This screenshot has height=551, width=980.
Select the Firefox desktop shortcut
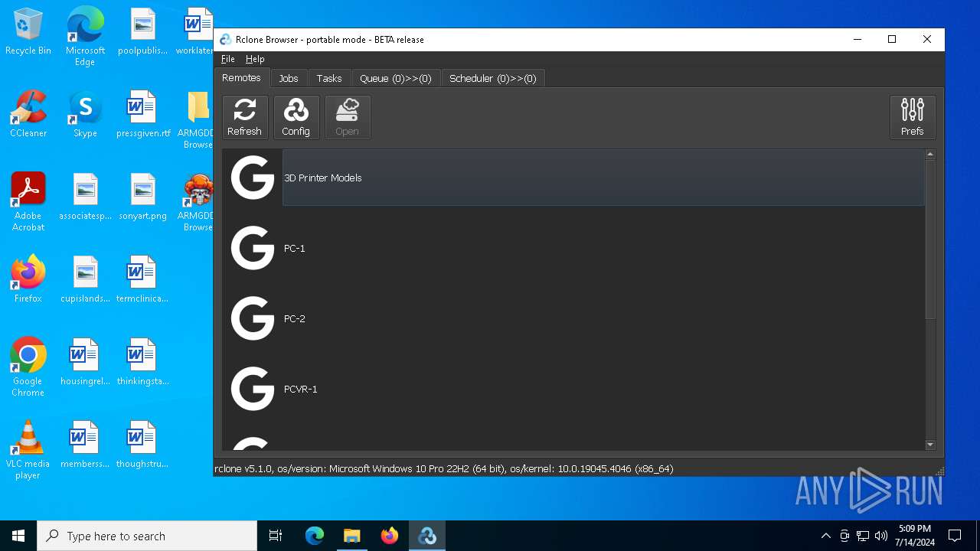28,279
